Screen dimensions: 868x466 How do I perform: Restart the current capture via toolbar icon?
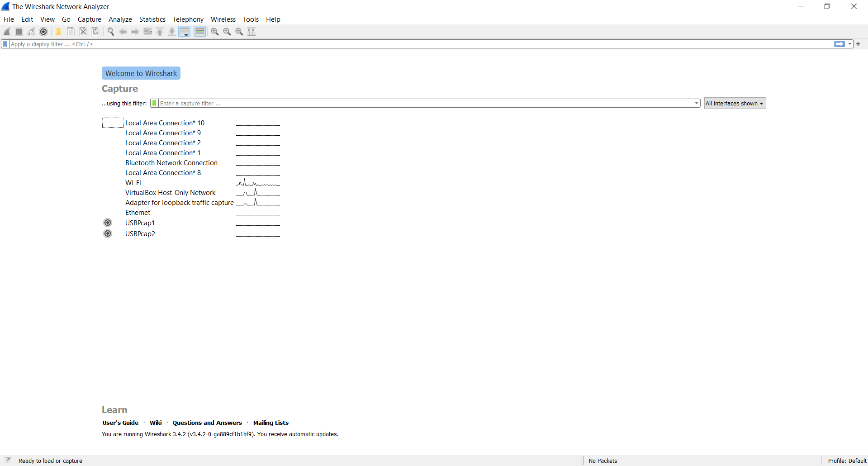tap(31, 32)
